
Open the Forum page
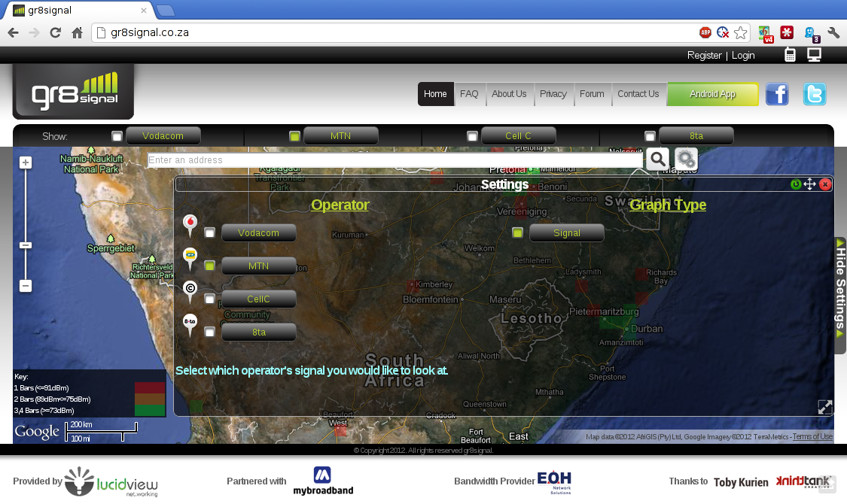coord(592,94)
